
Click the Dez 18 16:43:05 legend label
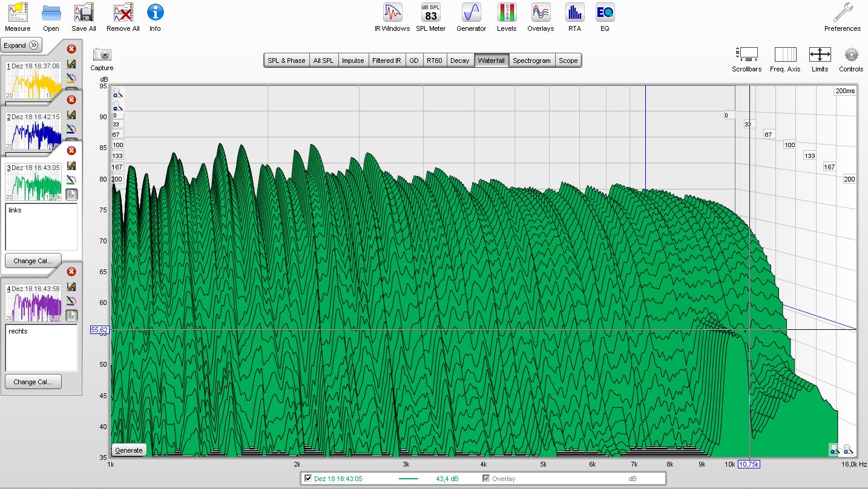coord(337,479)
